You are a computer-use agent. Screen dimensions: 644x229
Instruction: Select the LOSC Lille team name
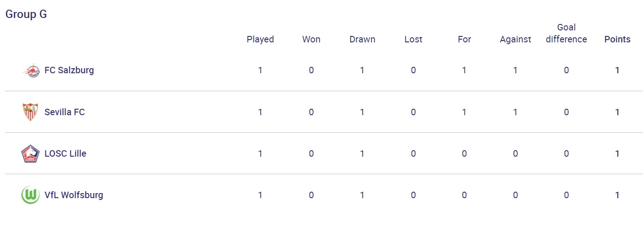(x=65, y=153)
